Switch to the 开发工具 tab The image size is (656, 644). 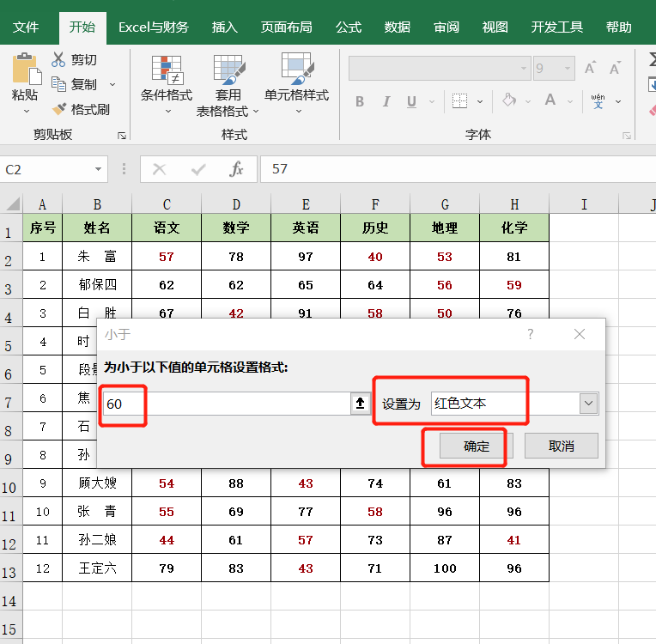557,27
